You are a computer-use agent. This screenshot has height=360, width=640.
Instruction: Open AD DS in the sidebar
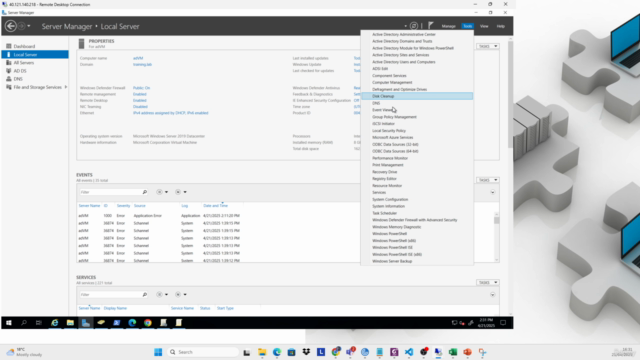pyautogui.click(x=20, y=71)
